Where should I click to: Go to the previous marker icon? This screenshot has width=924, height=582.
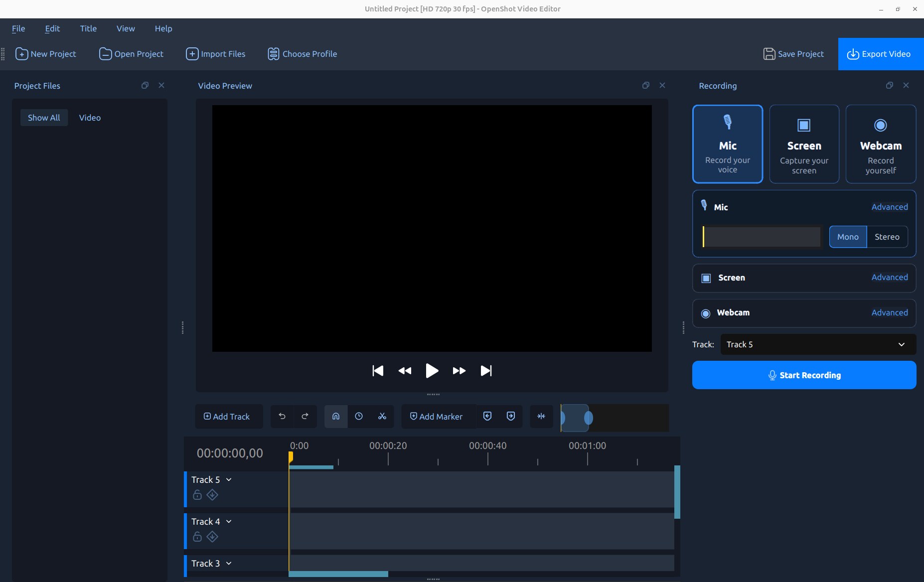tap(488, 416)
